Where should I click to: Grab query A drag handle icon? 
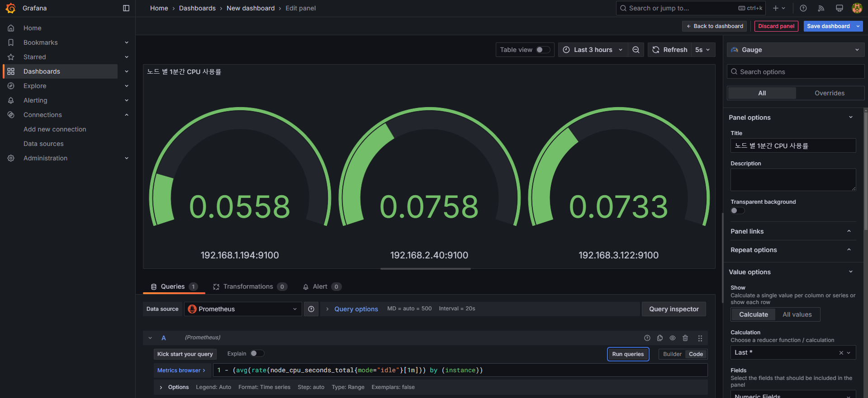tap(700, 338)
